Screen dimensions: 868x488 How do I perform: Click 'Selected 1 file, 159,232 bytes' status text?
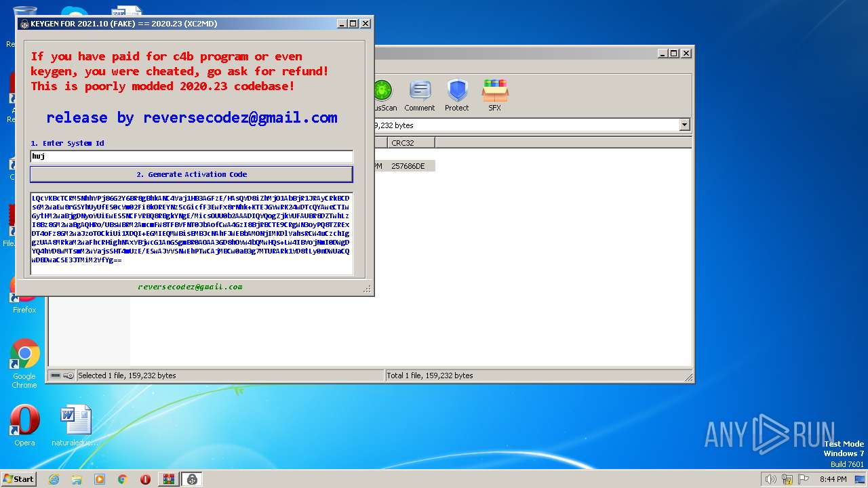tap(127, 375)
